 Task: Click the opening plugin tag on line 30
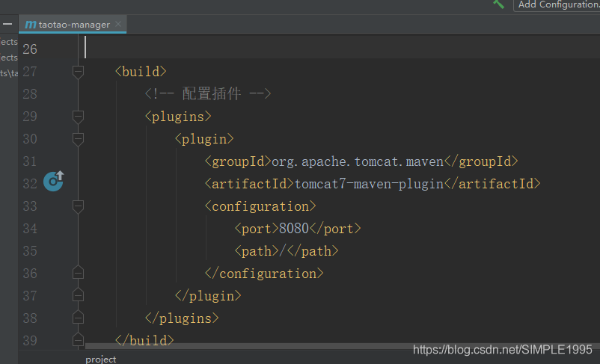click(x=204, y=139)
